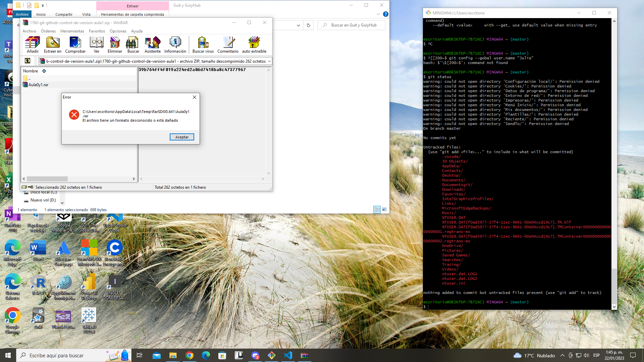
Task: Go up one folder in WinRAR
Action: point(28,61)
